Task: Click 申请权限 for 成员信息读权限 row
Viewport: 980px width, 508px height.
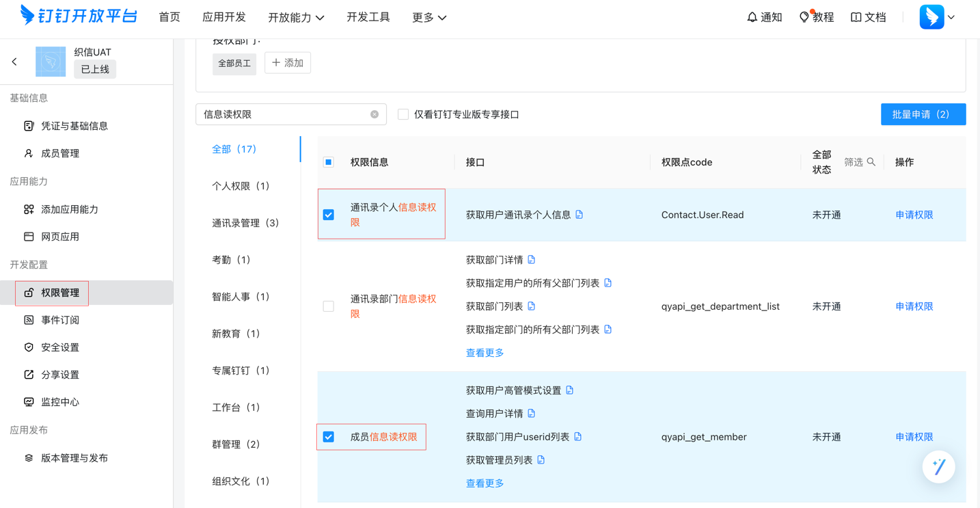Action: (x=914, y=437)
